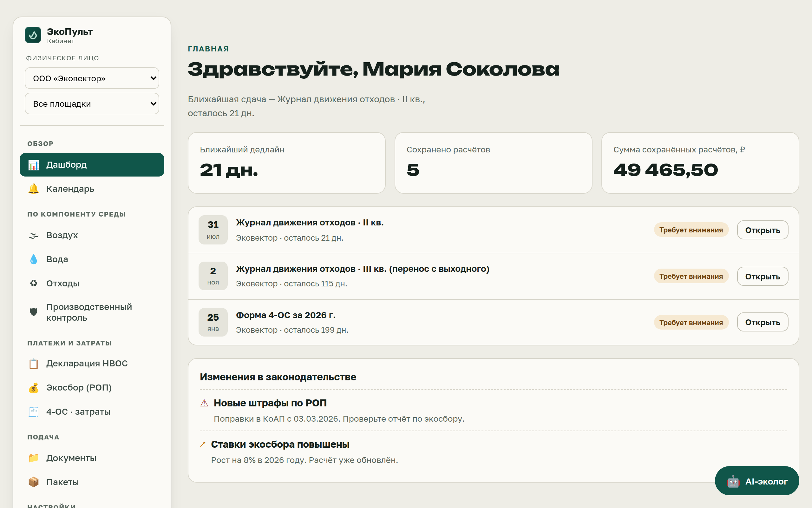Click the Отходы recycle icon

[34, 283]
